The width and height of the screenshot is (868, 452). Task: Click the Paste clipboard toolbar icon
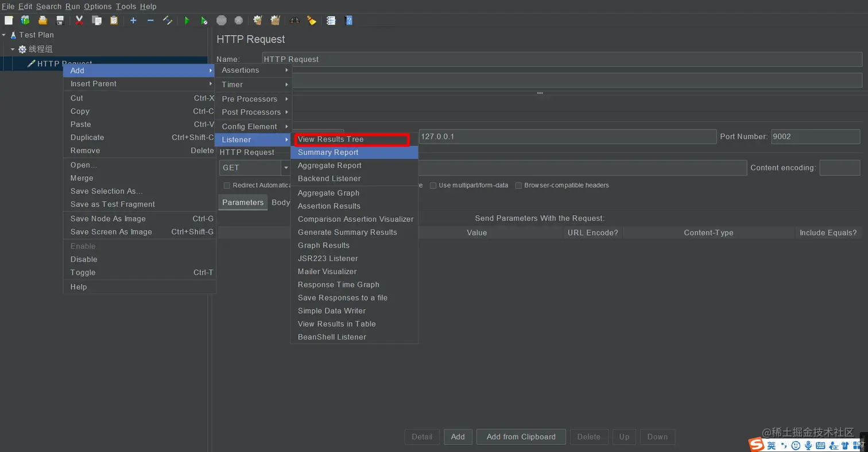tap(114, 20)
